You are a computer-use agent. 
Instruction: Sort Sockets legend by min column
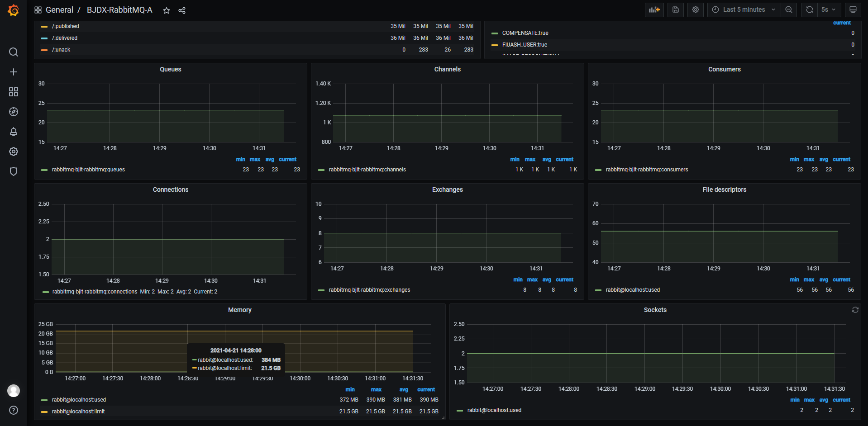click(795, 400)
